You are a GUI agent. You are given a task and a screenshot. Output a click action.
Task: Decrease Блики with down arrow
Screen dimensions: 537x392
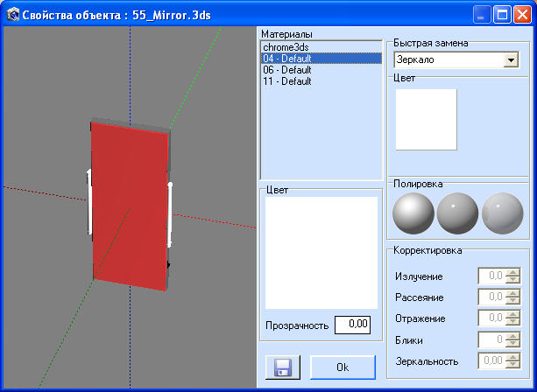(x=512, y=343)
